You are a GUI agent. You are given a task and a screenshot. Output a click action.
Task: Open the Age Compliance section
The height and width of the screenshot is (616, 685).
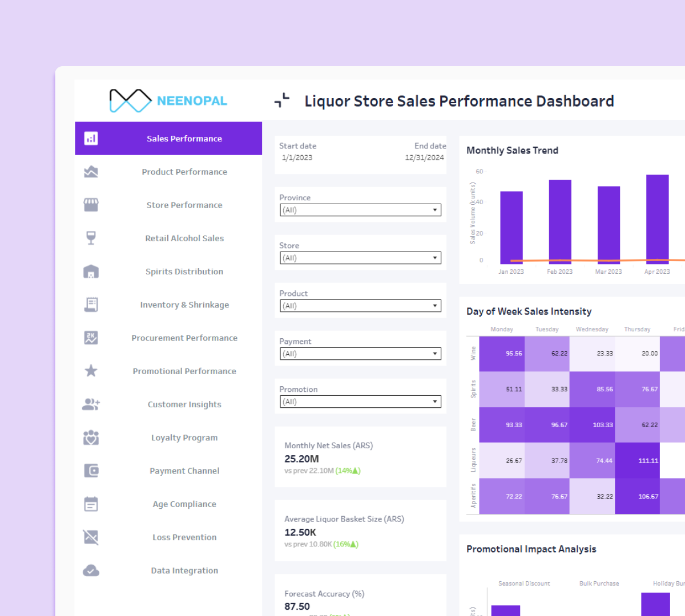pyautogui.click(x=184, y=504)
